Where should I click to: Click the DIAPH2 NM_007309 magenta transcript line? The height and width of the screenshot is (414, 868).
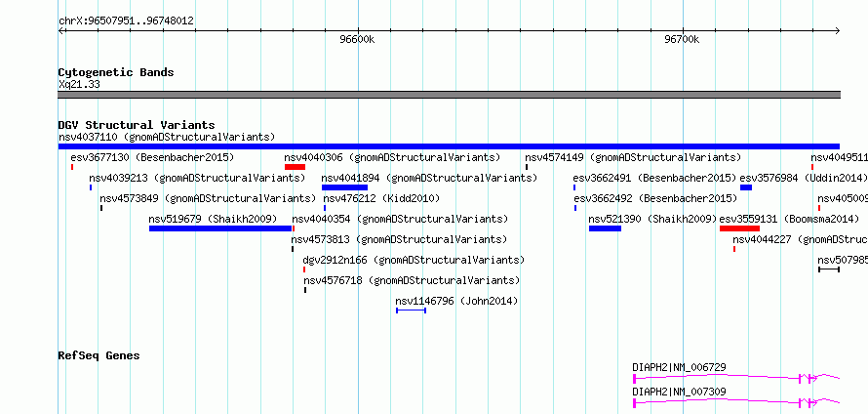click(736, 403)
